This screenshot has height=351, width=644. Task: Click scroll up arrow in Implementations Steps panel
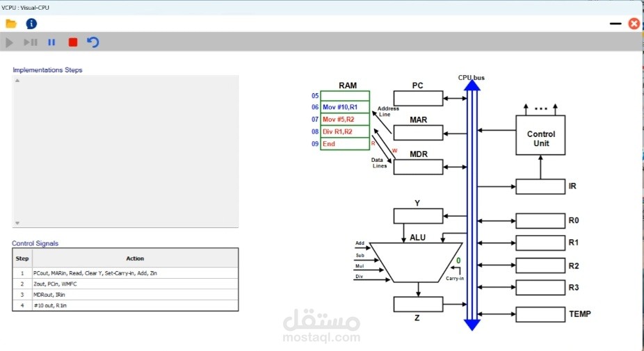click(x=17, y=81)
